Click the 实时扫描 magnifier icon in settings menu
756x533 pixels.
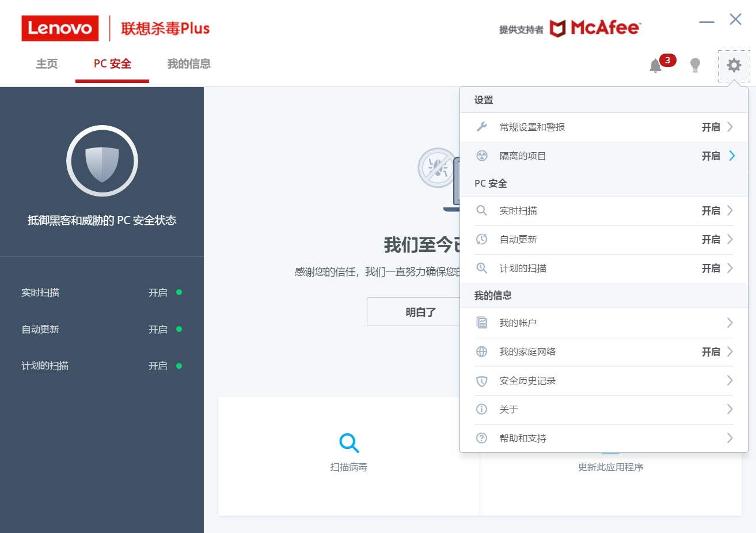(481, 210)
